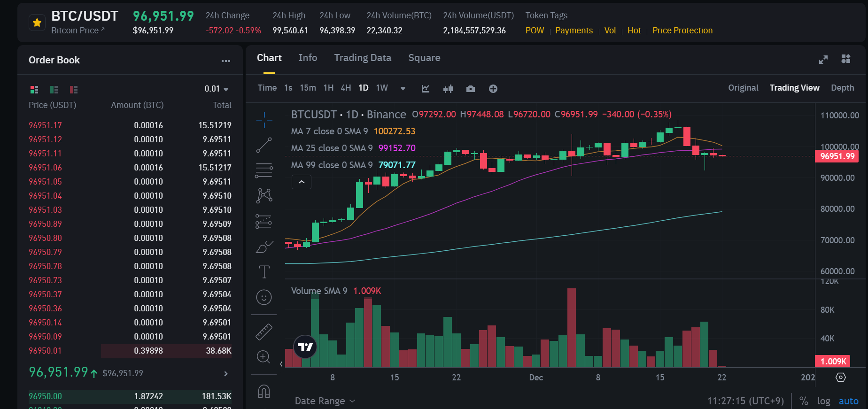Expand the chart to fullscreen
Screen dimensions: 868x409
823,60
